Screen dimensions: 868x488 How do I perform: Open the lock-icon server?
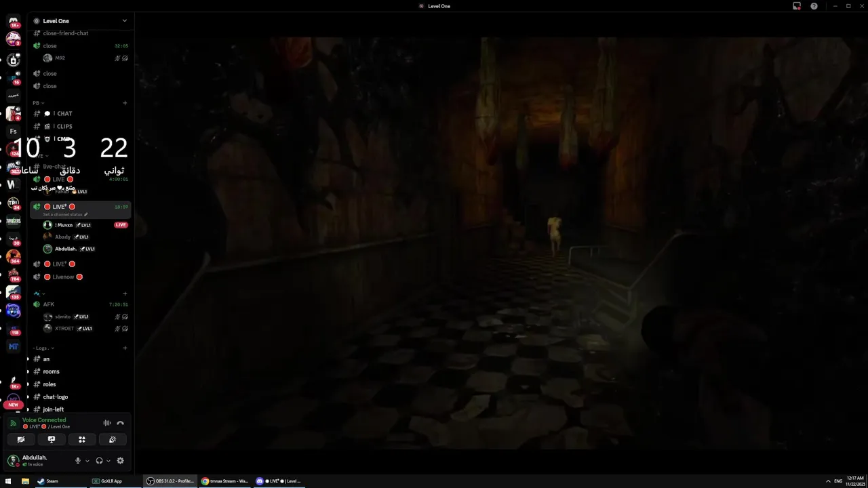[13, 60]
